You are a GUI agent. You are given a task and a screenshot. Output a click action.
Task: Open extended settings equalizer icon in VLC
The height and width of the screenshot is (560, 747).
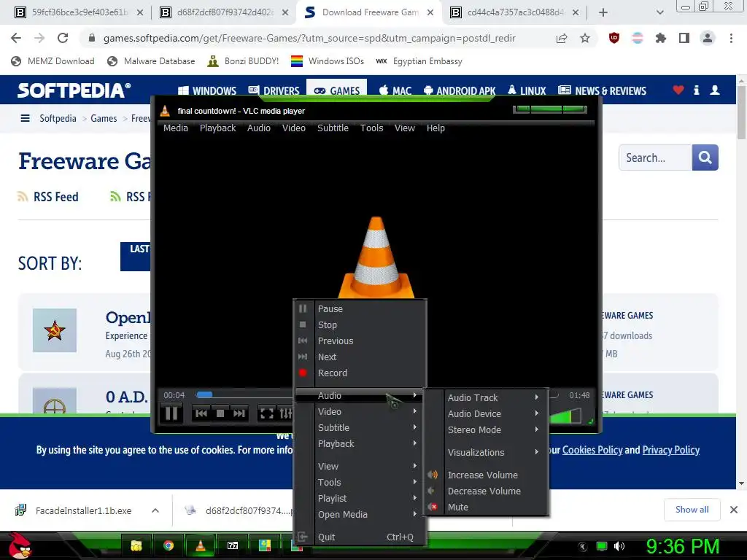point(285,413)
